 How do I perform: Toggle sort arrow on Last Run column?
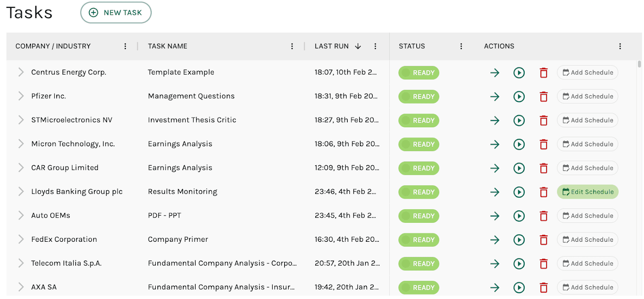[358, 46]
